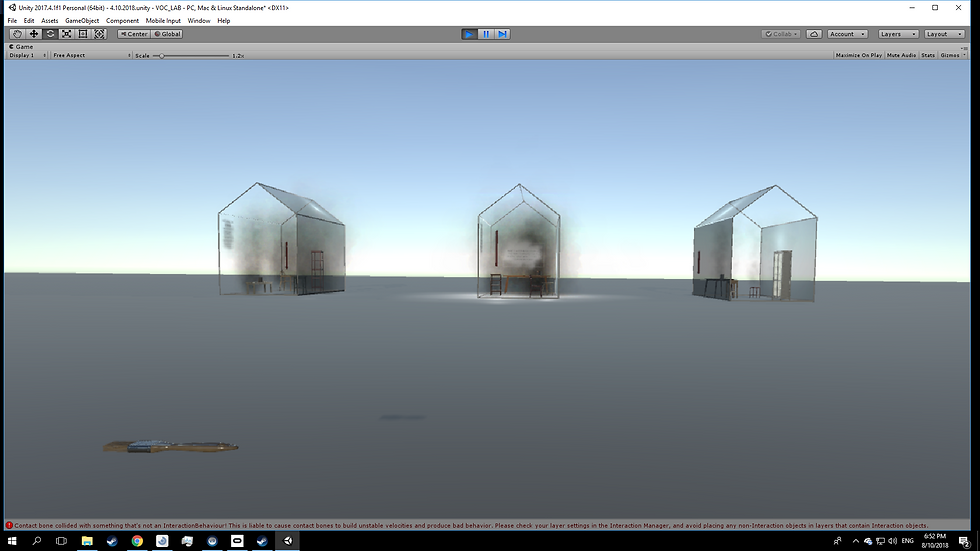Click the network icon in the system tray

[x=880, y=541]
